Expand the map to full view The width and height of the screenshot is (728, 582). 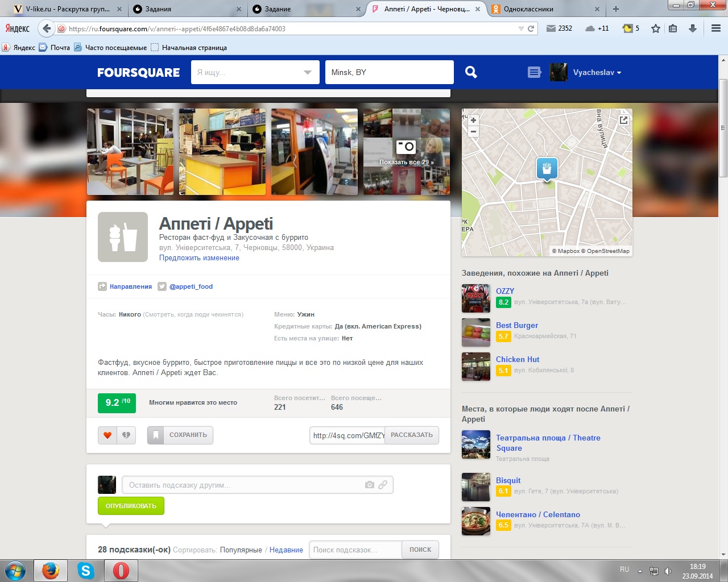(623, 120)
